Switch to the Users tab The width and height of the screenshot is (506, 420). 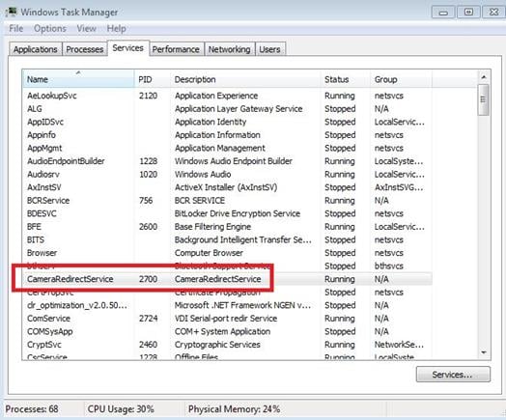pyautogui.click(x=269, y=49)
